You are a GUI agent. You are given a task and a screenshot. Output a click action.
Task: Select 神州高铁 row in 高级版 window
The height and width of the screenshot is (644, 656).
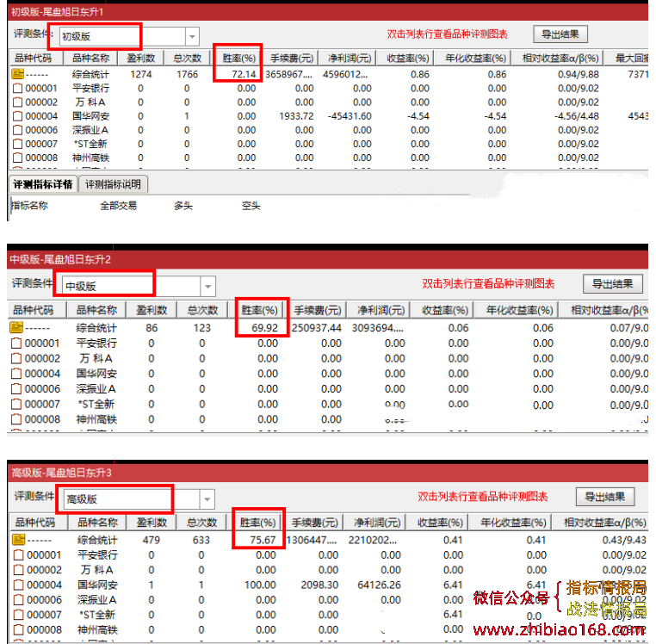click(x=328, y=629)
